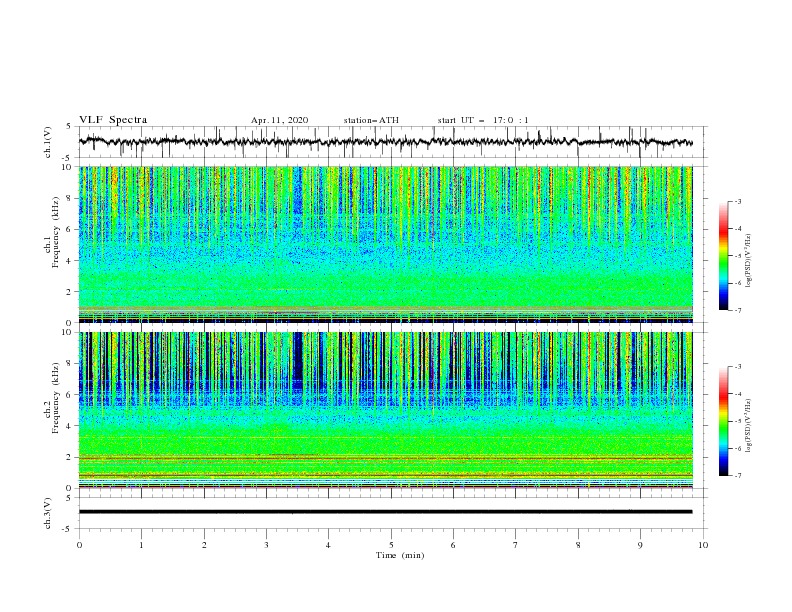
Task: Click the 'station=ATH' label
Action: pos(371,120)
